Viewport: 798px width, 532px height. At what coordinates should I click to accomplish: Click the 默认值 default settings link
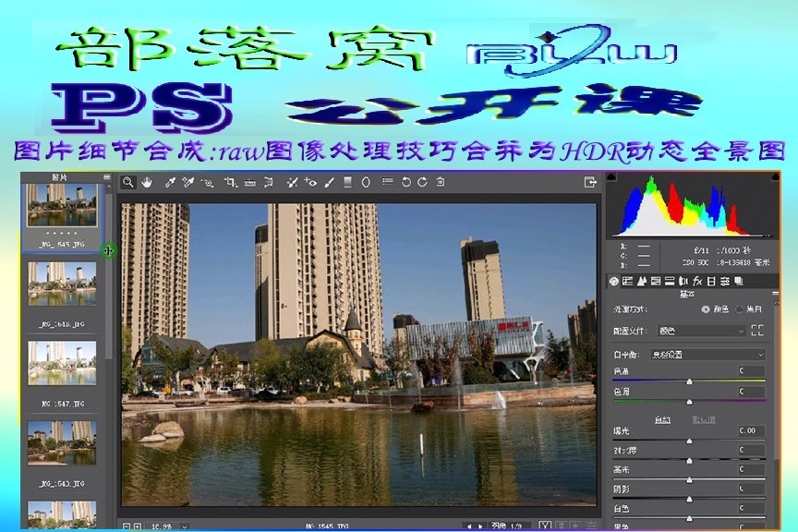coord(706,420)
